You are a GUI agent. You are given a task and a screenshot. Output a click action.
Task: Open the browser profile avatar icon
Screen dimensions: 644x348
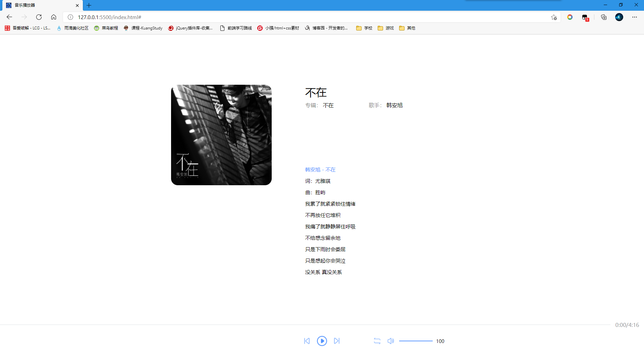point(619,17)
